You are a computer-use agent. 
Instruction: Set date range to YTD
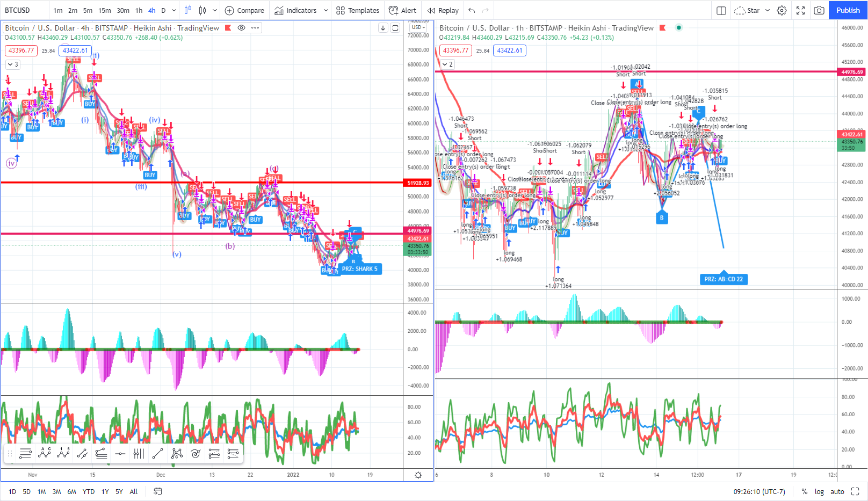click(89, 491)
